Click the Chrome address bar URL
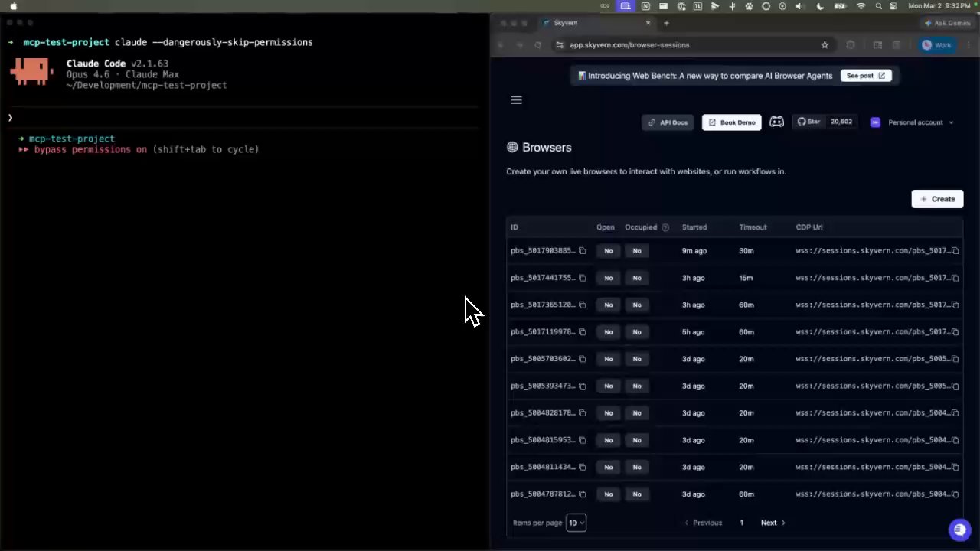The width and height of the screenshot is (980, 551). [x=629, y=45]
